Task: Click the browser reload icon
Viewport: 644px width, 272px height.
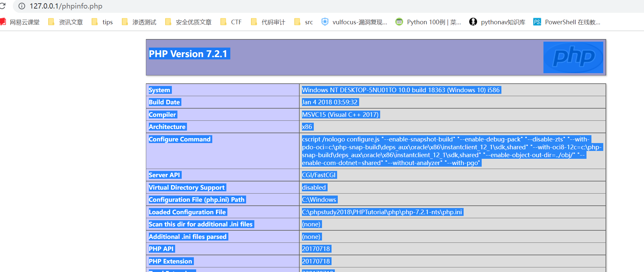Action: (x=3, y=6)
